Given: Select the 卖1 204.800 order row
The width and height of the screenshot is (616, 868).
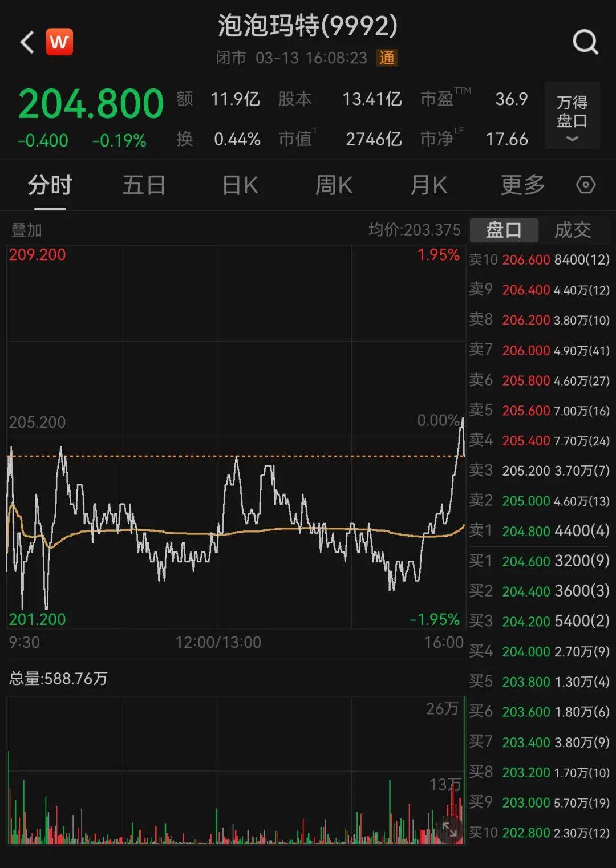Looking at the screenshot, I should tap(539, 531).
